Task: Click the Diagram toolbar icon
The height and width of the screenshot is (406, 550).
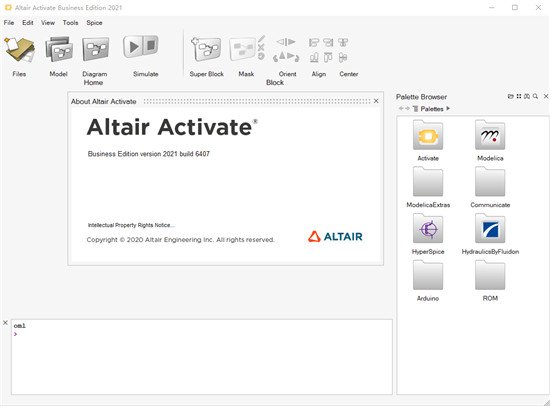Action: click(95, 50)
